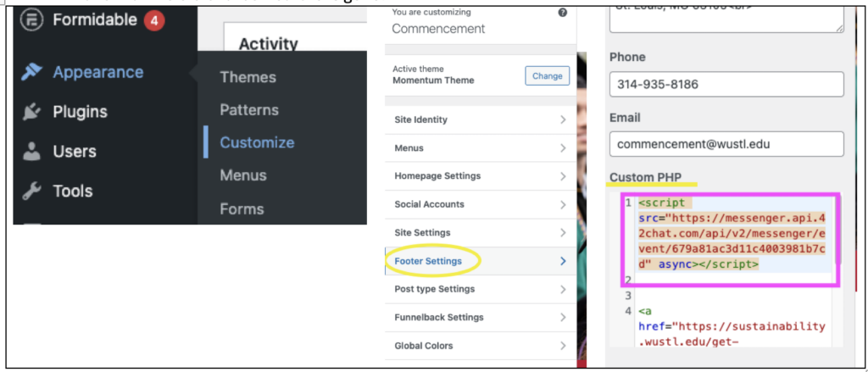Viewport: 868px width, 372px height.
Task: Open Patterns in the Appearance submenu
Action: [x=249, y=110]
